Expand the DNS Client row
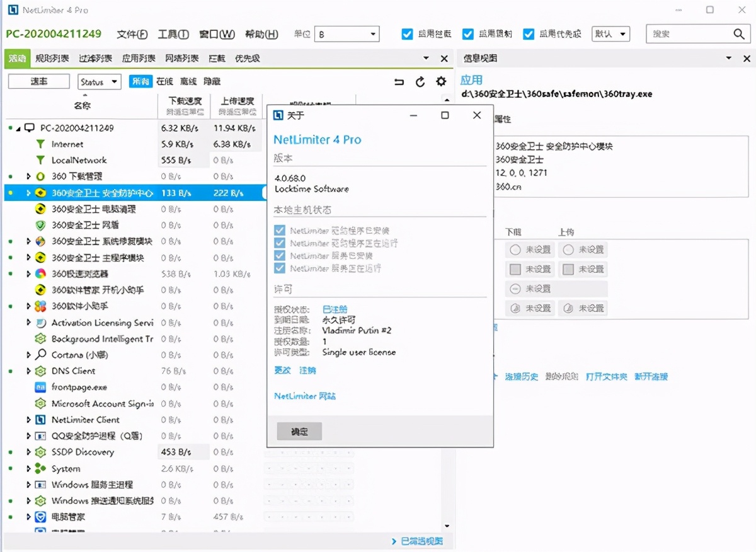The width and height of the screenshot is (756, 552). [x=28, y=371]
